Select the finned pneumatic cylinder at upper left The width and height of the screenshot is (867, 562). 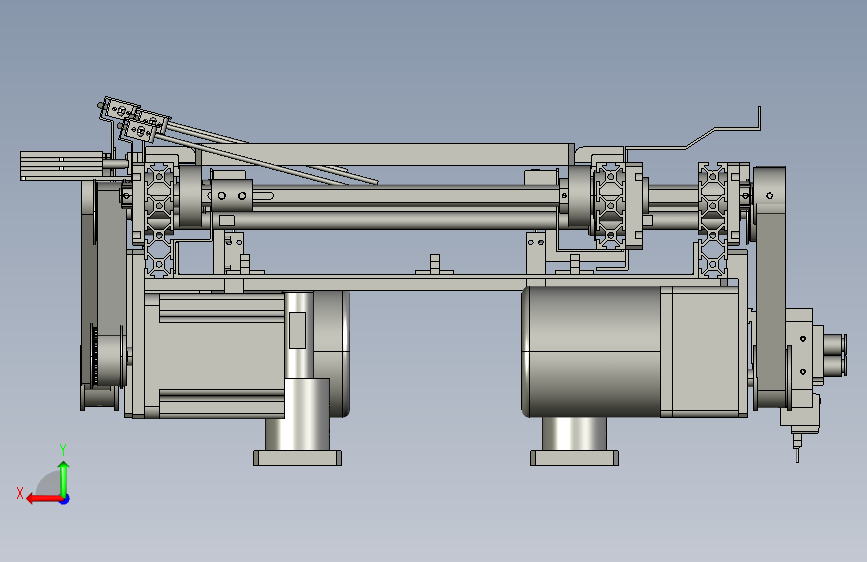62,165
